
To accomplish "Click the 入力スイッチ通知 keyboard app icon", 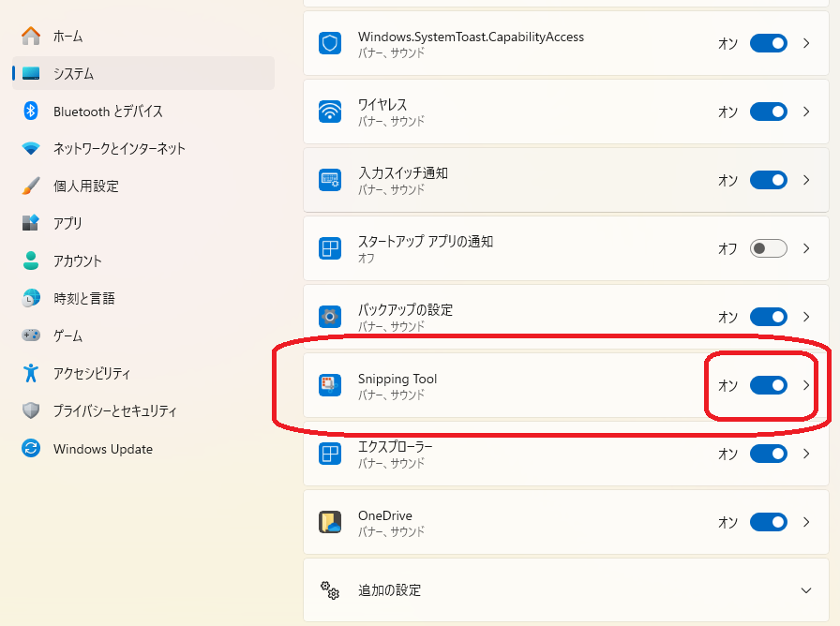I will [x=330, y=180].
